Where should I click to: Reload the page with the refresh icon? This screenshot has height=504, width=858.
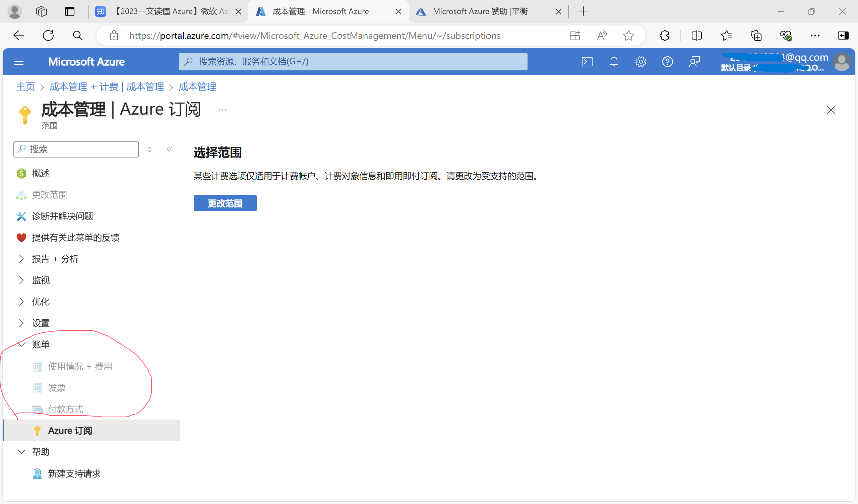tap(48, 36)
